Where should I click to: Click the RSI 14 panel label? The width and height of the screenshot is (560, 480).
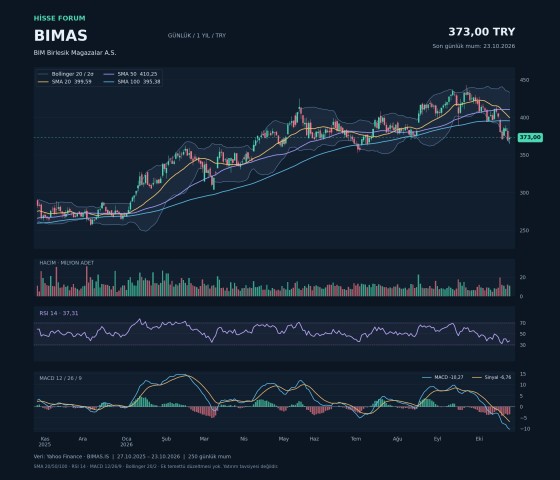pos(59,313)
